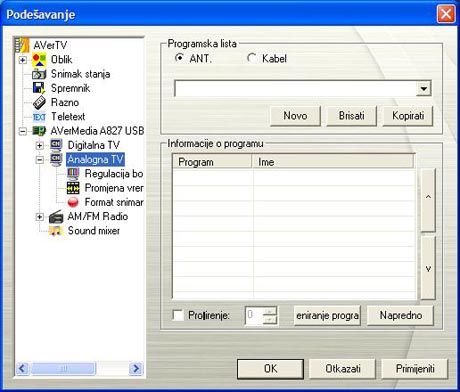The height and width of the screenshot is (392, 460).
Task: Collapse the Analogna TV tree node
Action: click(x=39, y=160)
